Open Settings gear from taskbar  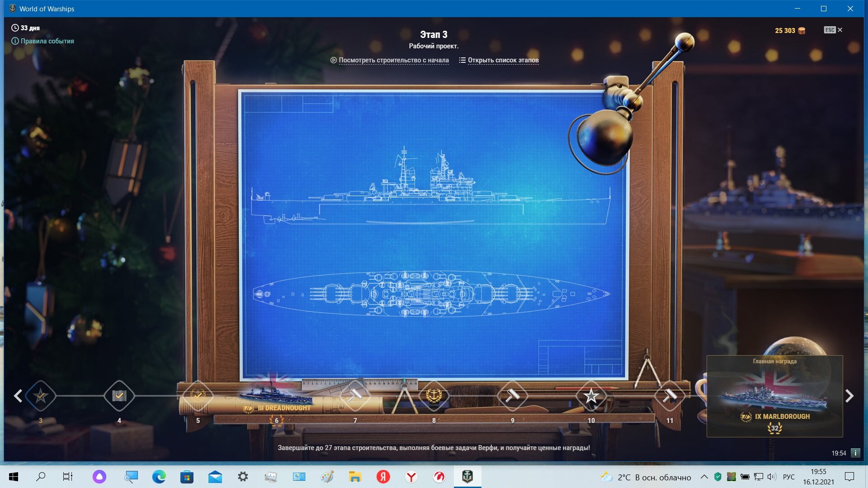coord(243,477)
